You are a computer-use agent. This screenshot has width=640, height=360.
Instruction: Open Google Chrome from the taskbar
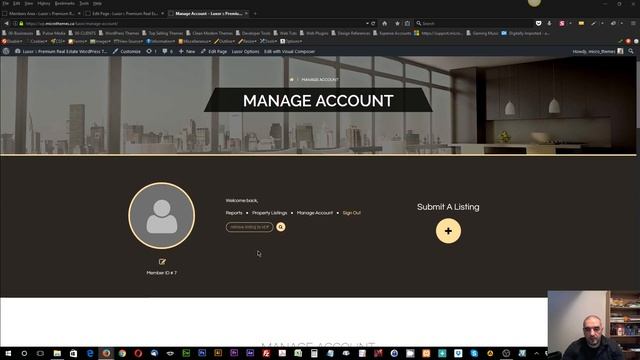pyautogui.click(x=122, y=353)
